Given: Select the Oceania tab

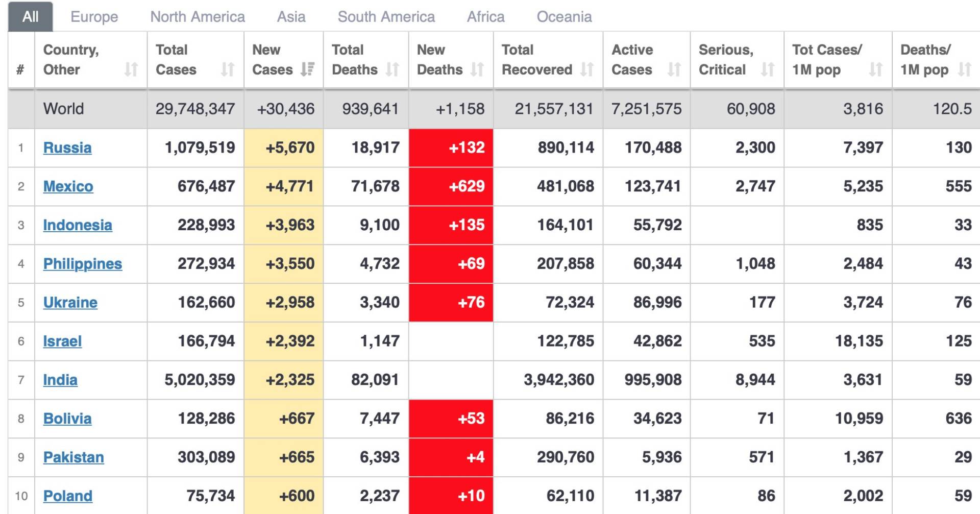Looking at the screenshot, I should coord(564,17).
